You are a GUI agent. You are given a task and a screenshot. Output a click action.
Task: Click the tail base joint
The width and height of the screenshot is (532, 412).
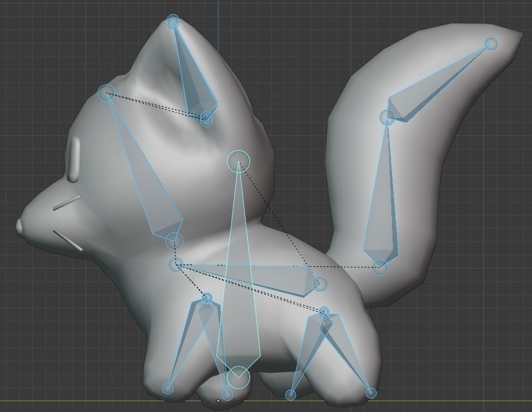tap(380, 267)
